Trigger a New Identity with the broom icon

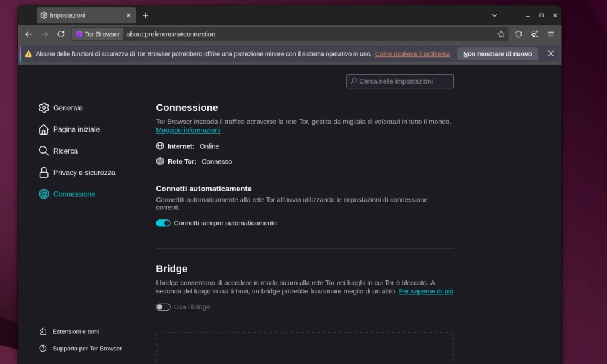click(x=535, y=34)
